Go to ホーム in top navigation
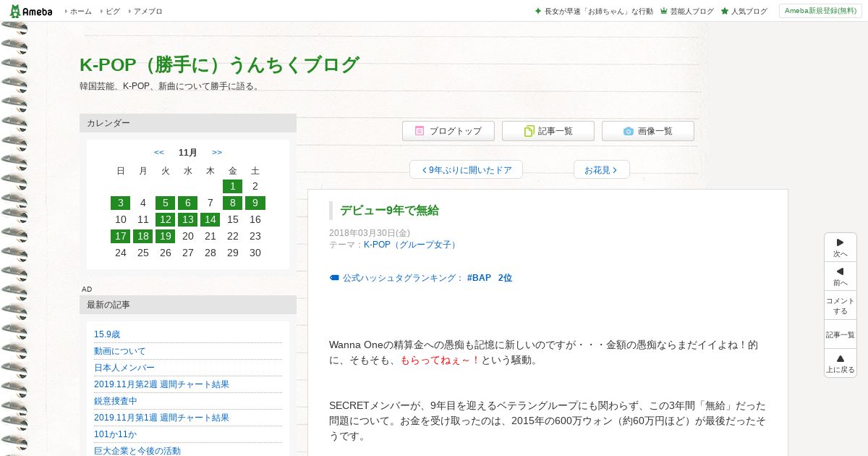This screenshot has height=456, width=868. [x=80, y=12]
